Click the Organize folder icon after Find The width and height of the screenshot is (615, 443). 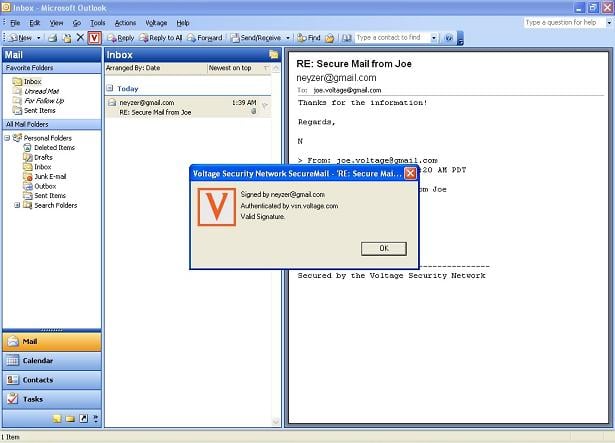[x=330, y=38]
